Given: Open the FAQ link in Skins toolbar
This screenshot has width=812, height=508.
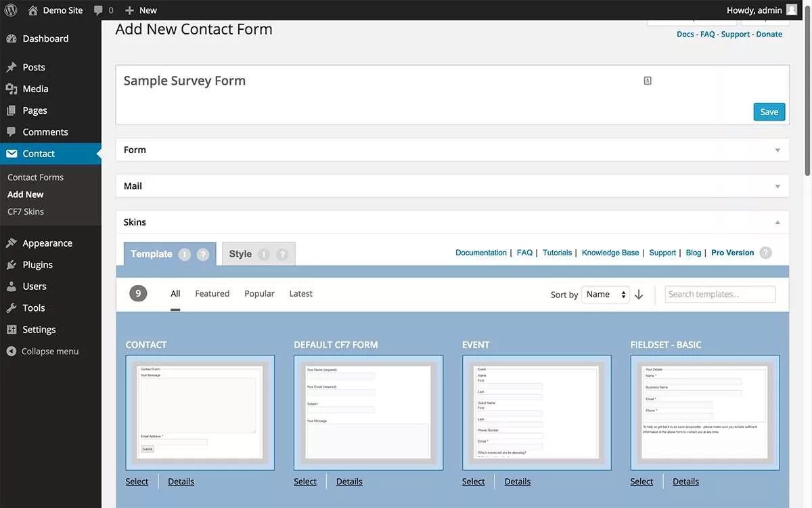Looking at the screenshot, I should [524, 253].
